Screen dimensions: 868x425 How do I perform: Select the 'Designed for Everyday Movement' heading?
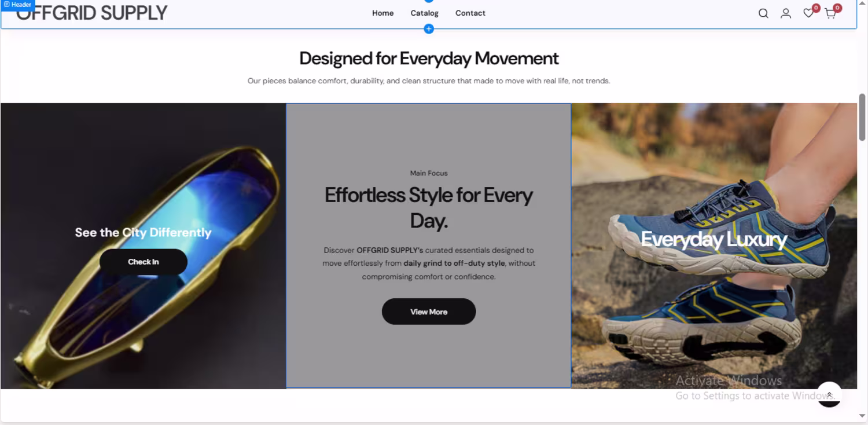(x=429, y=58)
